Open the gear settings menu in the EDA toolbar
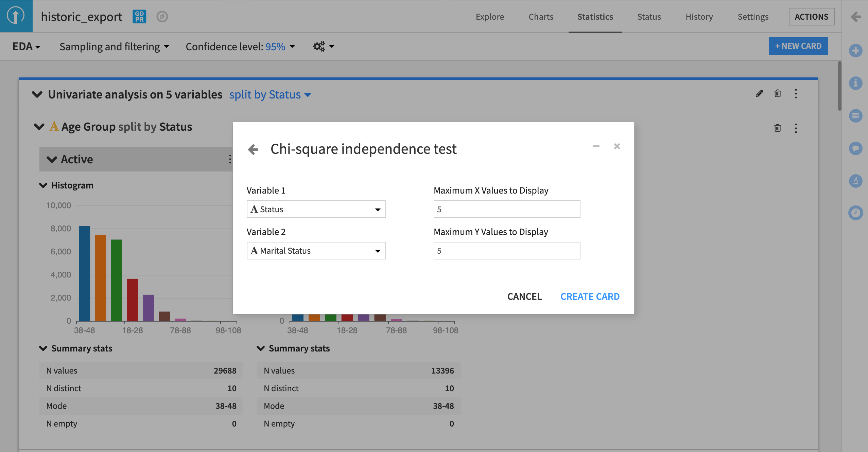This screenshot has width=868, height=452. click(x=323, y=46)
